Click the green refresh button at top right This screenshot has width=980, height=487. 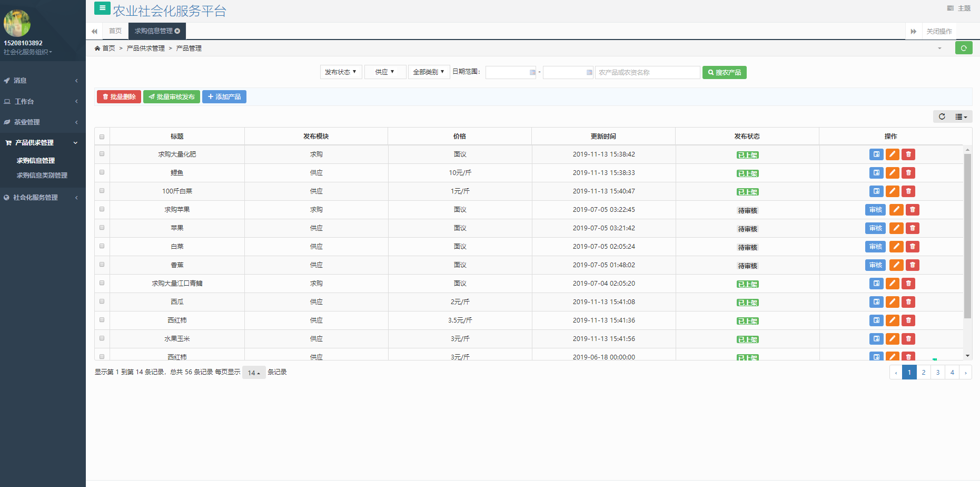coord(963,48)
